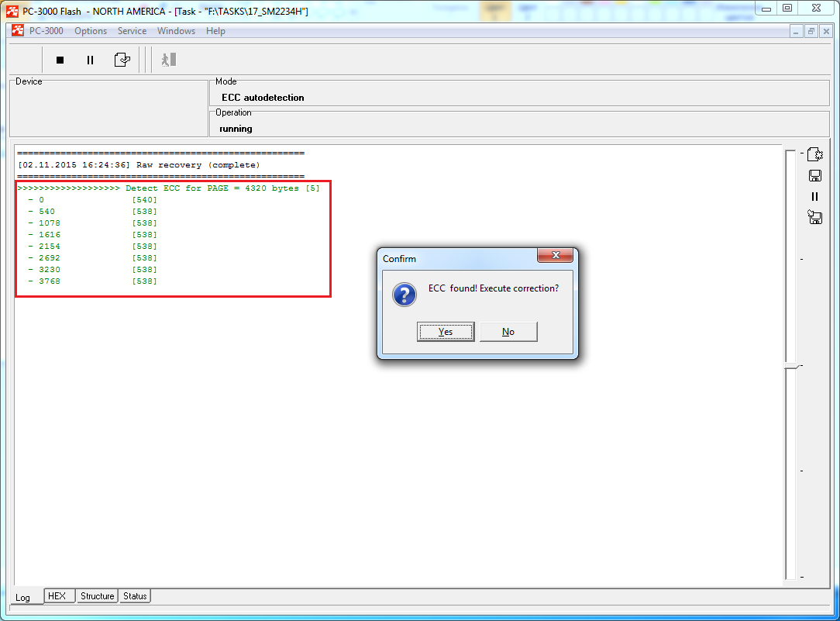Confirm ECC correction by clicking Yes
The height and width of the screenshot is (621, 840).
tap(446, 332)
